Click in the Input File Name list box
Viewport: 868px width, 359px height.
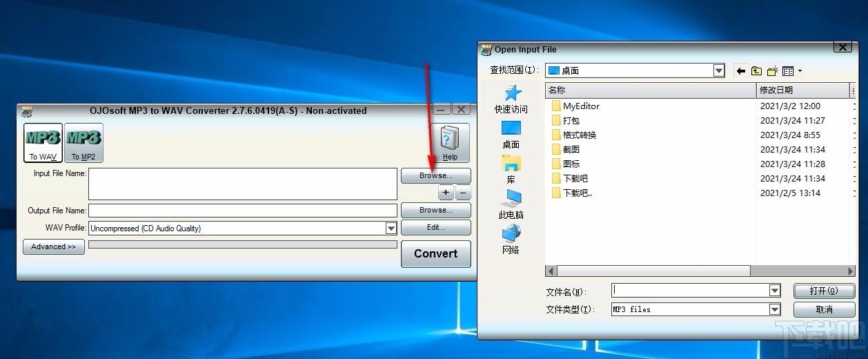click(x=243, y=184)
